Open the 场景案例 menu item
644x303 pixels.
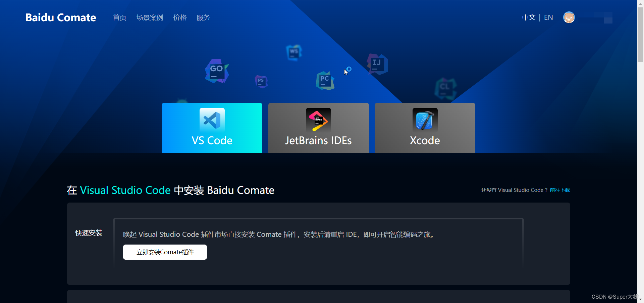(150, 17)
